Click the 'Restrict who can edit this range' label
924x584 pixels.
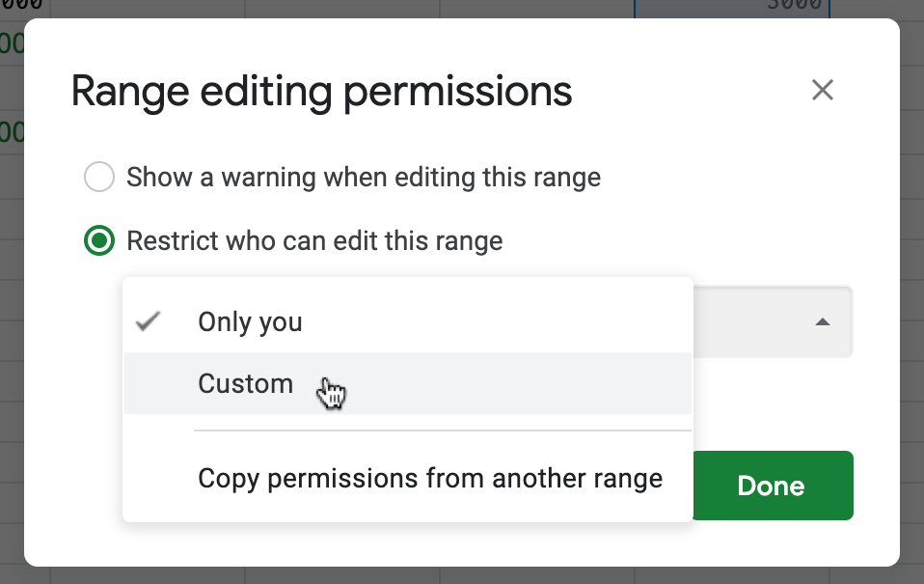tap(314, 240)
